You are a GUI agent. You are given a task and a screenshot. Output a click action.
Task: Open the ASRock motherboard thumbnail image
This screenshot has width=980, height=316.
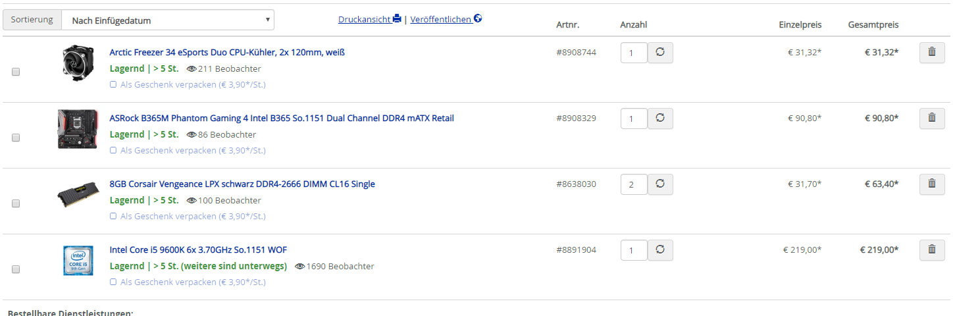(x=78, y=129)
